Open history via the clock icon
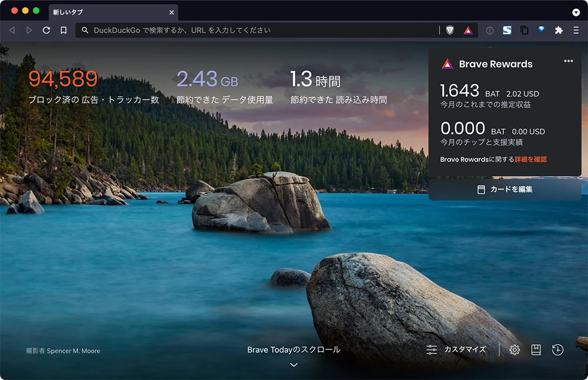Image resolution: width=588 pixels, height=380 pixels. point(557,350)
